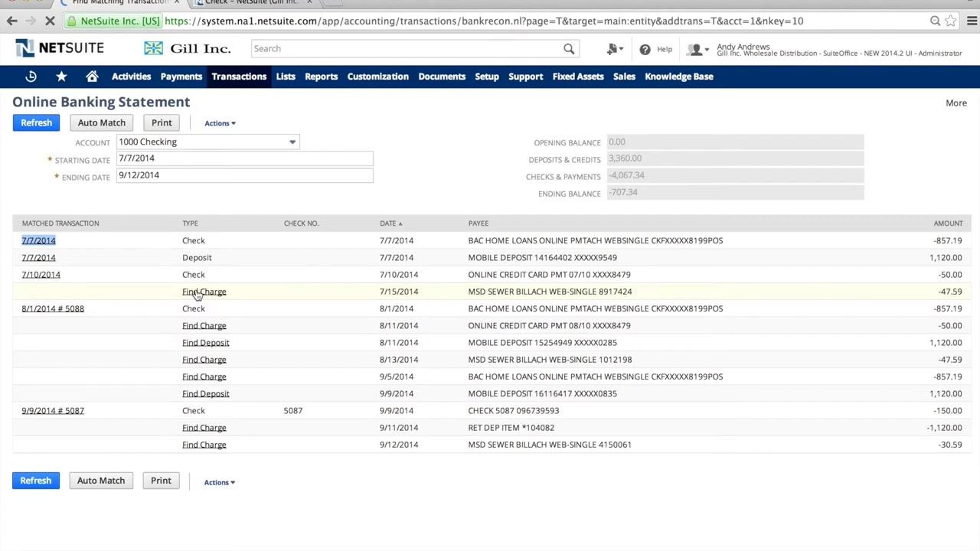The height and width of the screenshot is (551, 980).
Task: Click the Payee column header
Action: coord(479,223)
